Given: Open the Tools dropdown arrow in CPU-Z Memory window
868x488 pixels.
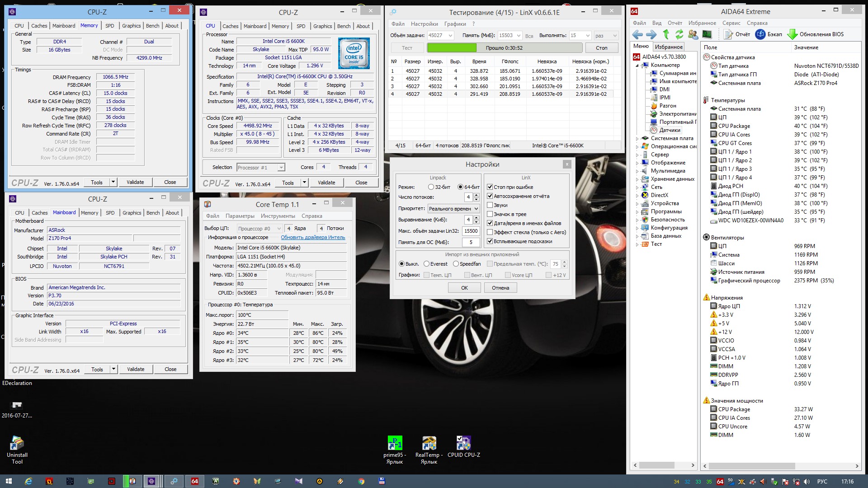Looking at the screenshot, I should (113, 182).
